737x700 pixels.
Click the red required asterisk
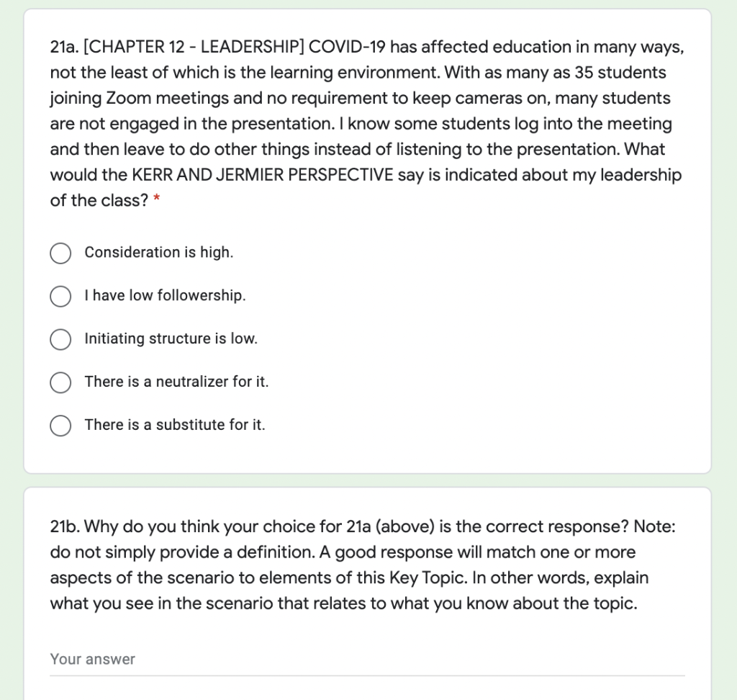click(x=160, y=200)
